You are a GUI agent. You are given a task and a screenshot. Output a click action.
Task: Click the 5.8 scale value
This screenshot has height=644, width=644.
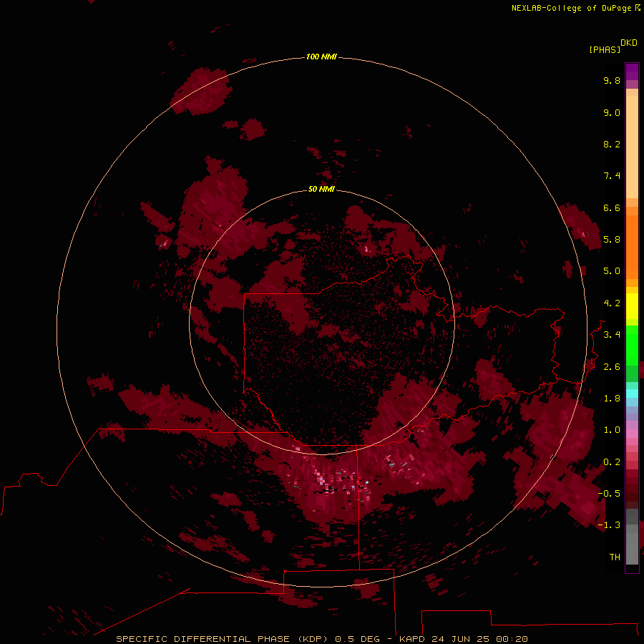tap(612, 240)
